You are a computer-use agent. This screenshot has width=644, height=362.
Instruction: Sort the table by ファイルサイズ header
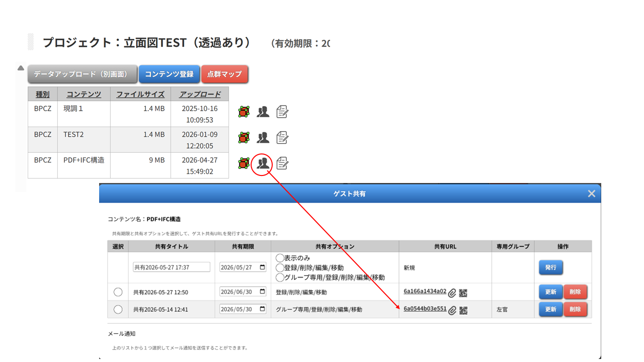pyautogui.click(x=140, y=94)
